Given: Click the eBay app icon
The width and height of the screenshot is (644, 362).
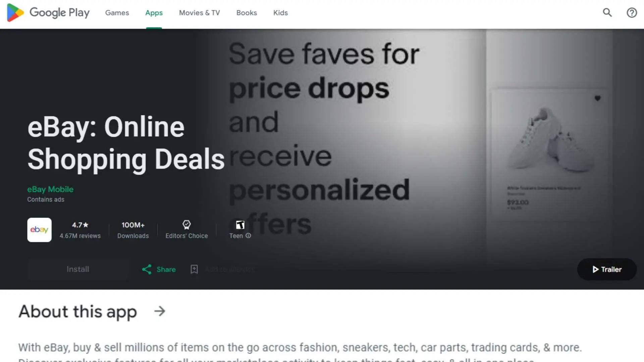Looking at the screenshot, I should [39, 230].
